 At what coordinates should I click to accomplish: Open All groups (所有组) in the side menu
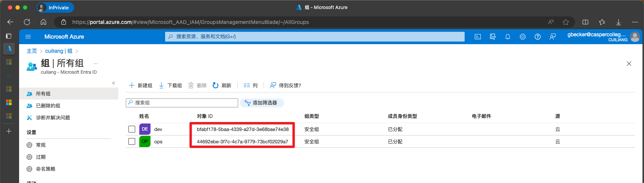click(69, 94)
